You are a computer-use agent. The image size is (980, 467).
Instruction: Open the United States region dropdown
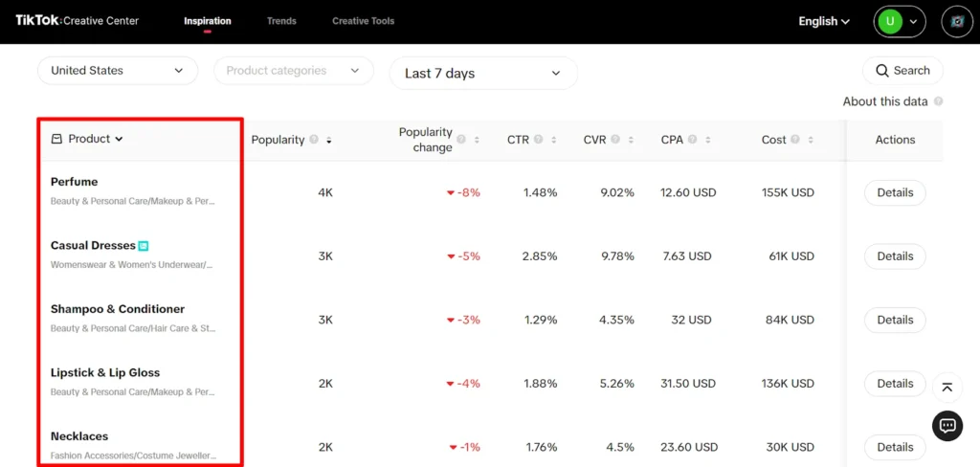(x=117, y=71)
